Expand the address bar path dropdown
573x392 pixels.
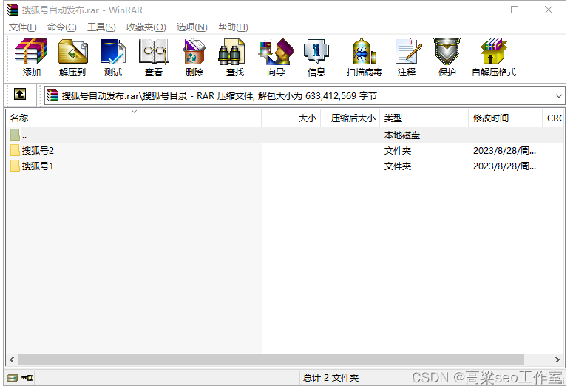(558, 96)
